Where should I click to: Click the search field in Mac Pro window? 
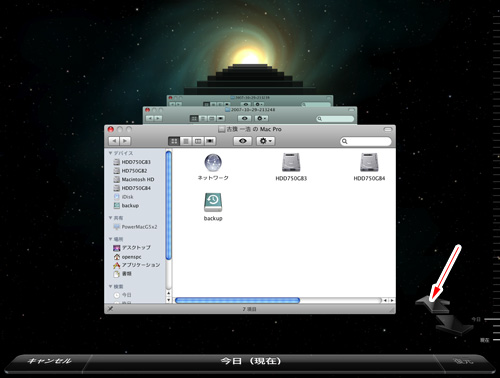point(366,141)
